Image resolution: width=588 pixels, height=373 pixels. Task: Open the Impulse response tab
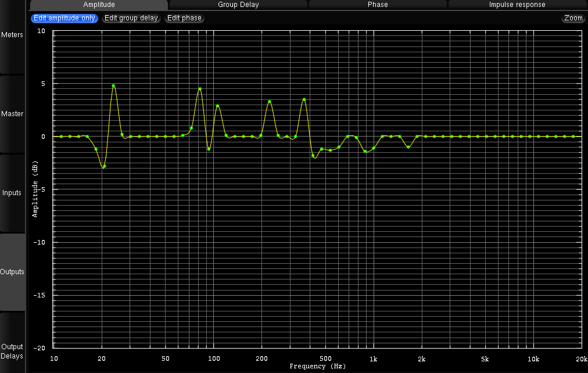517,5
